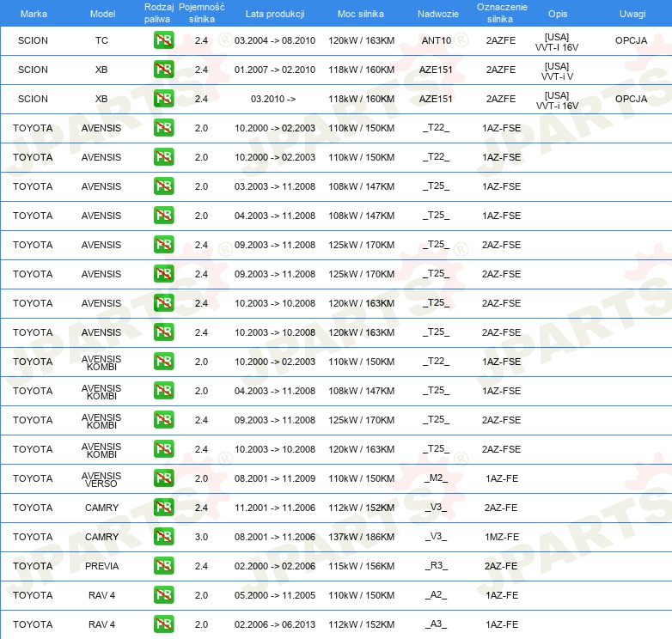Click the Nadwozie column header
The image size is (672, 639).
point(437,14)
